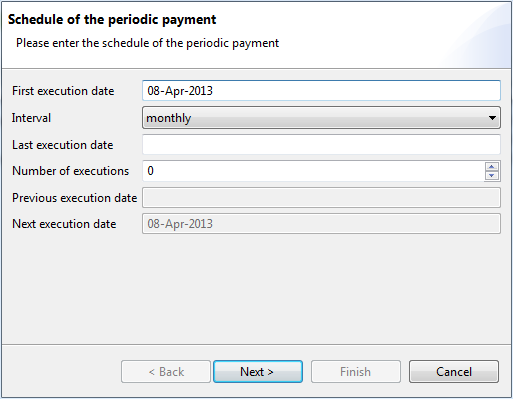Click inside the Number of executions field
Screen dimensions: 513x399
click(313, 171)
